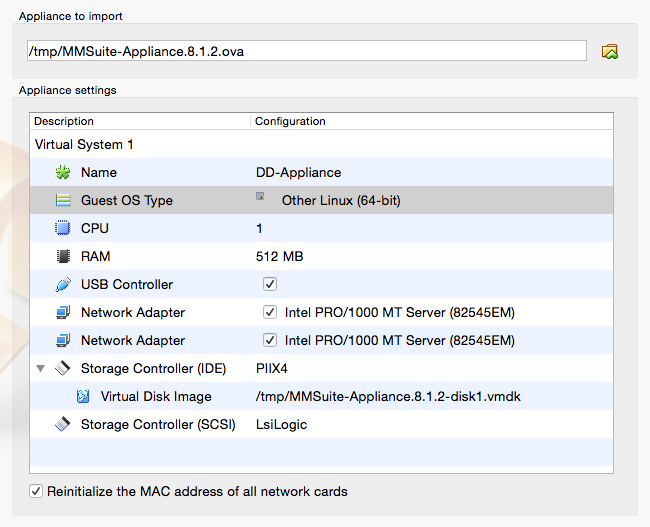
Task: Click the Virtual Disk Image icon
Action: [x=83, y=397]
